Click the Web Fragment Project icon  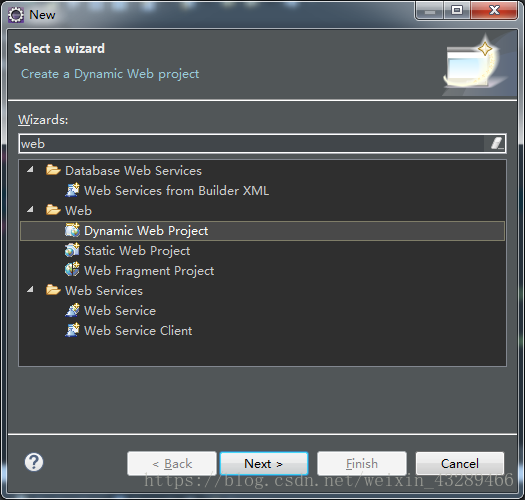point(72,270)
